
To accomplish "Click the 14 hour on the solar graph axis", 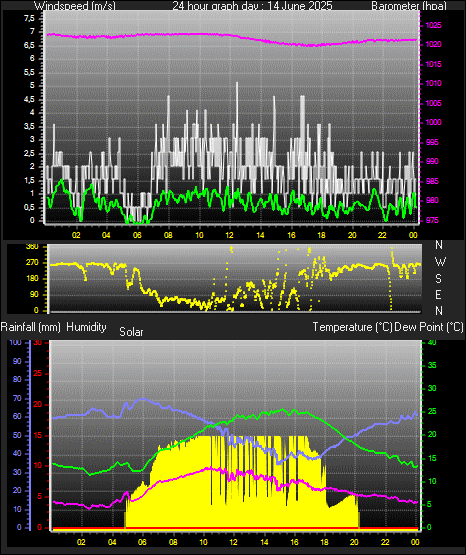I will (x=264, y=542).
